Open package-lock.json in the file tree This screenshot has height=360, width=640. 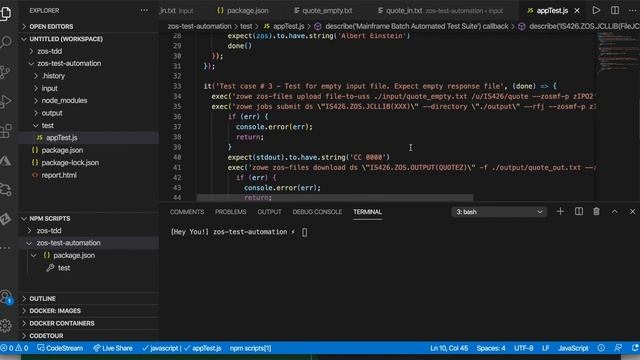point(88,162)
